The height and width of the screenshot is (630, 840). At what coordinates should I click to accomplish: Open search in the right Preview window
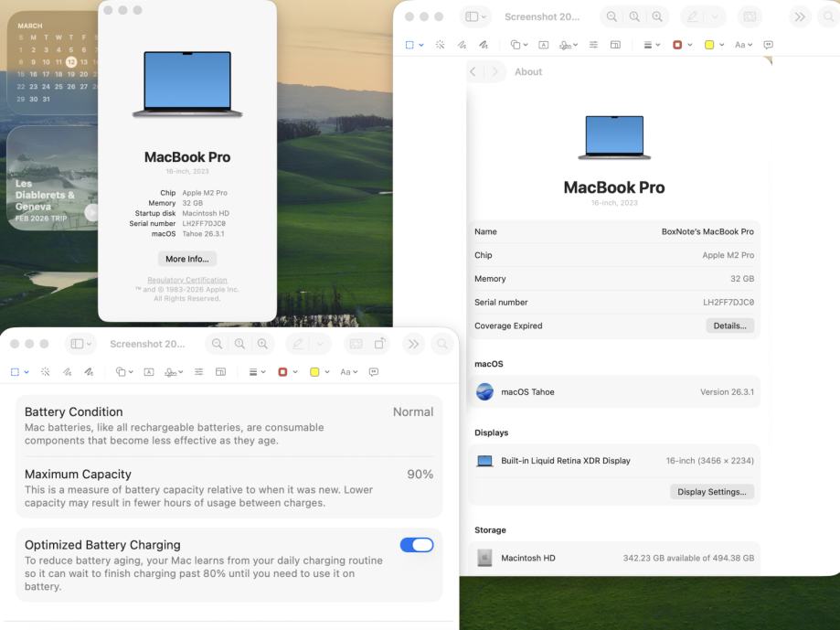click(829, 16)
